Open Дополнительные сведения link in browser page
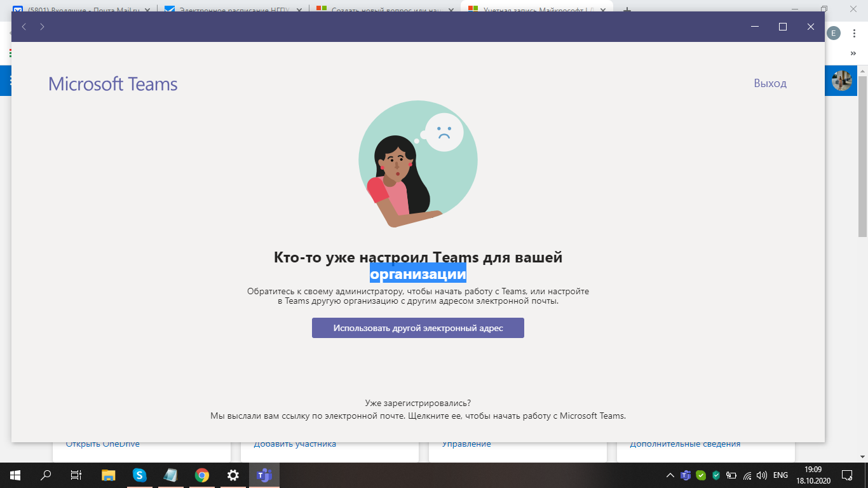 click(685, 444)
